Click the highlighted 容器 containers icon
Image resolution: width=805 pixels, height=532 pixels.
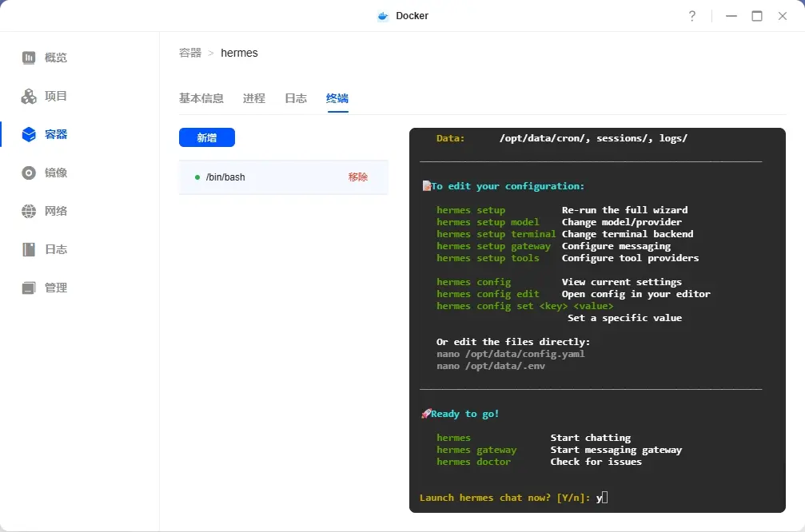pyautogui.click(x=27, y=133)
